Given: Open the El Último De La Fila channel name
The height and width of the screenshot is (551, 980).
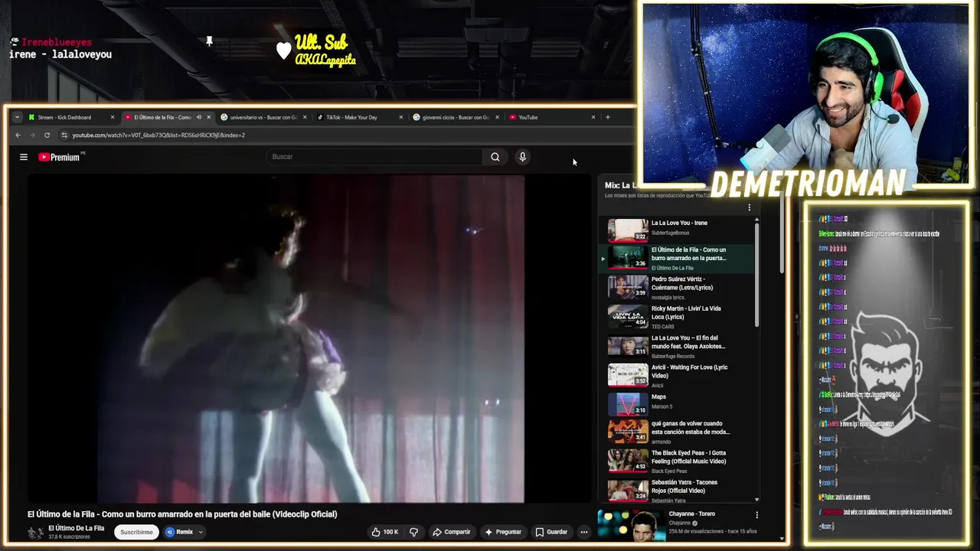Looking at the screenshot, I should [77, 528].
